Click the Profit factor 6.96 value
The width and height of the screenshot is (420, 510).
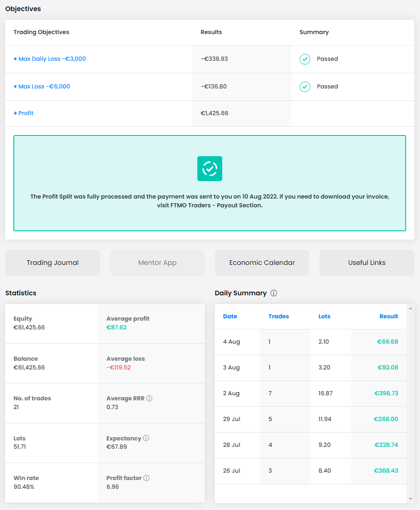coord(112,487)
